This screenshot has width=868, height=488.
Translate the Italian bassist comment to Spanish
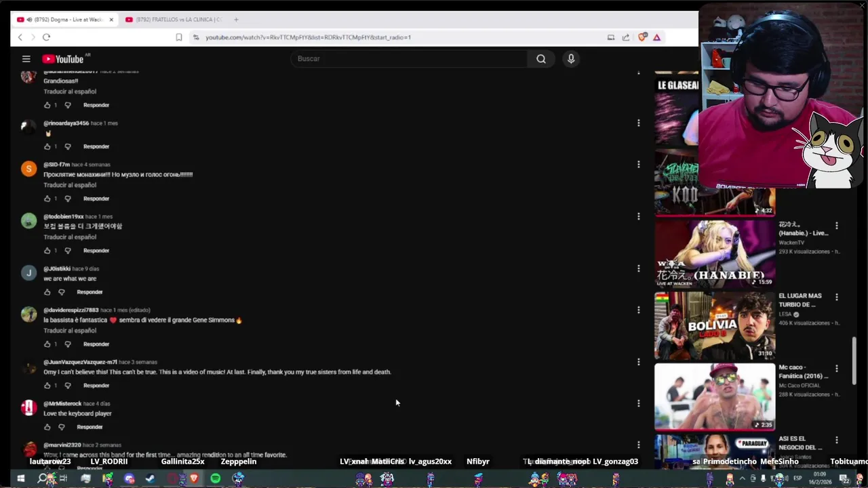[x=70, y=331]
